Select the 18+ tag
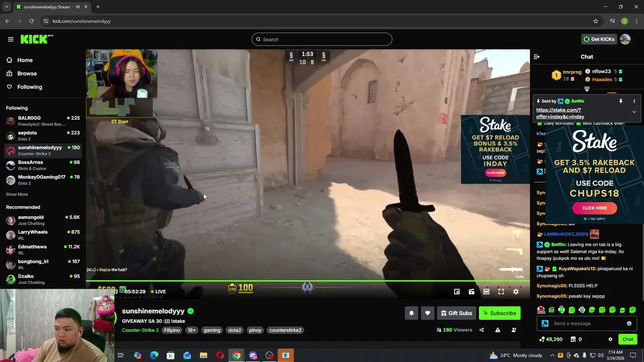 (x=192, y=330)
